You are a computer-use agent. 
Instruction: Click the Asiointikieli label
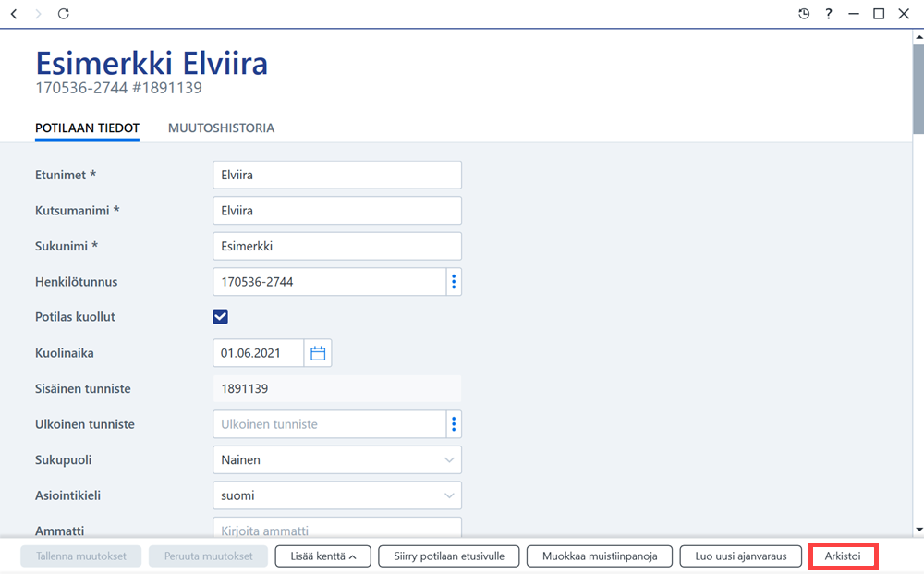pos(67,495)
